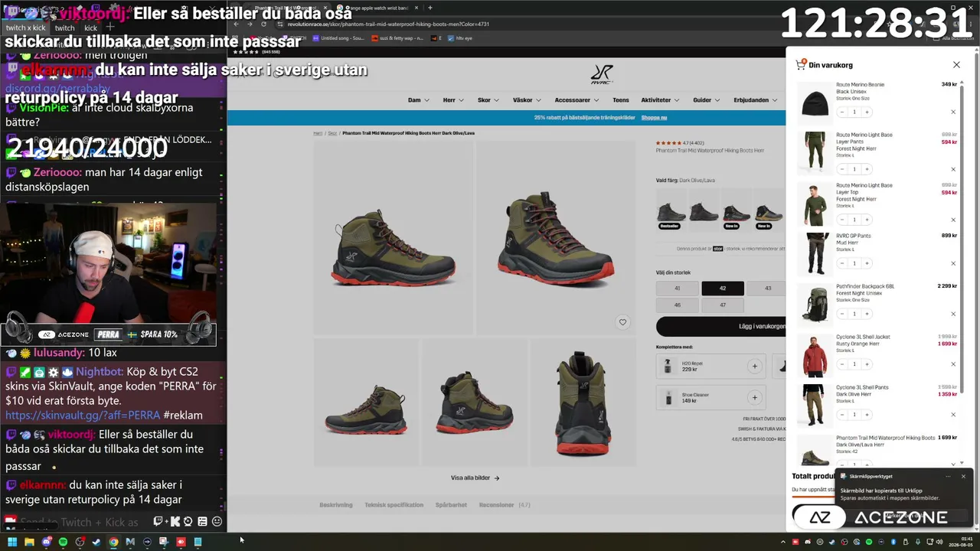Follow the Shoppa nu promo link
The height and width of the screenshot is (551, 980).
pyautogui.click(x=654, y=118)
